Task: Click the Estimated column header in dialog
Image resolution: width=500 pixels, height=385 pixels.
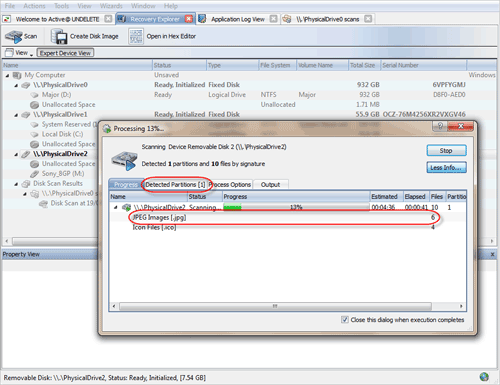Action: coord(386,197)
